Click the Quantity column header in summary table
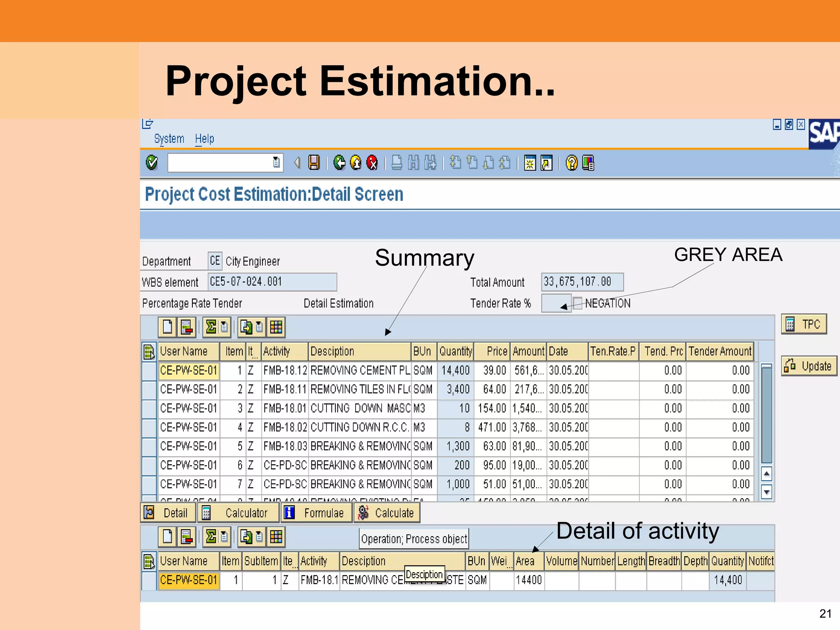The image size is (840, 630). (x=455, y=352)
